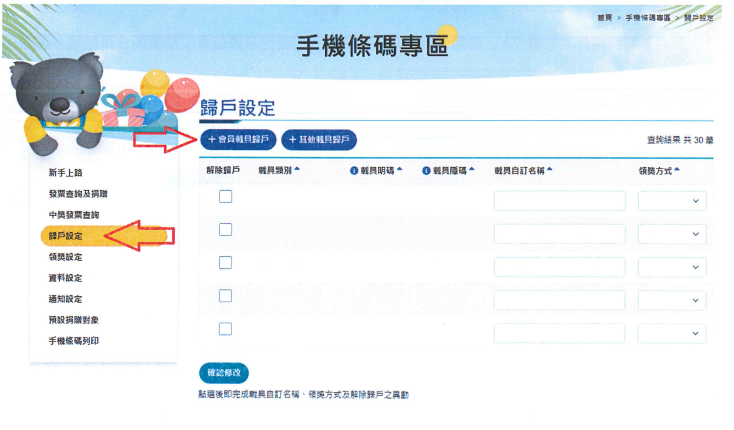
Task: Sort by 載具自訂名稱 column arrow
Action: (x=550, y=169)
